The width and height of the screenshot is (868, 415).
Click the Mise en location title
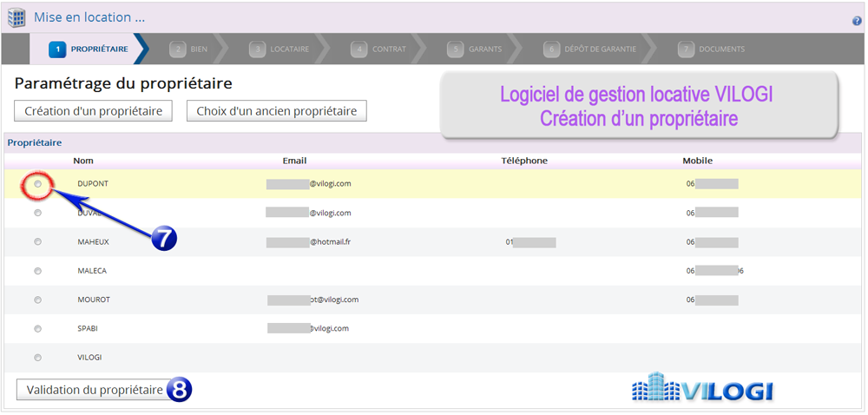point(89,17)
